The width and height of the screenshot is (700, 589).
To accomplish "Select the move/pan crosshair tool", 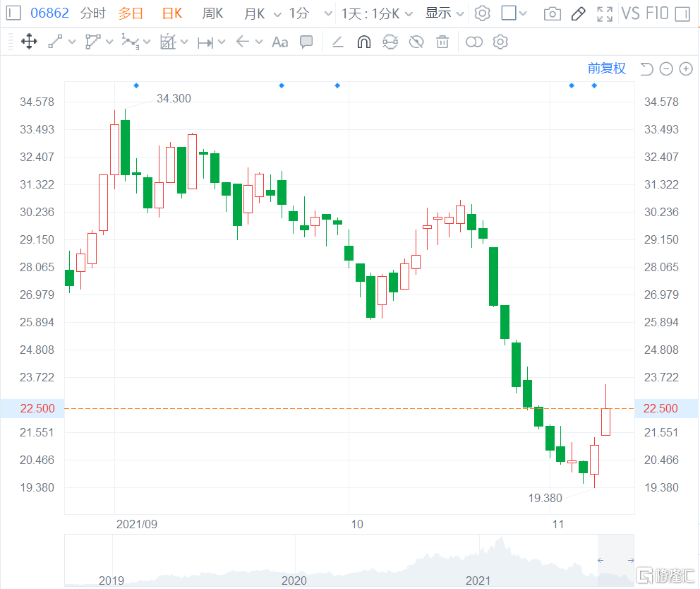I will pyautogui.click(x=29, y=42).
